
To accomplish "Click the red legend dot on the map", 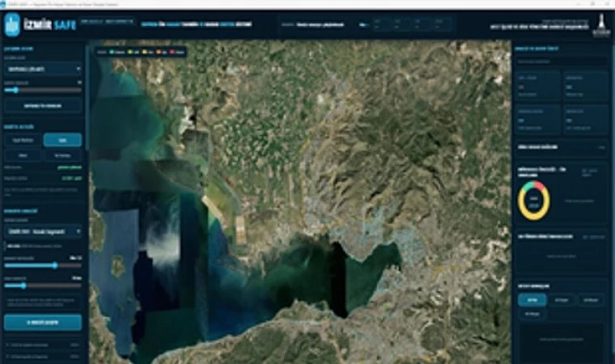I will 172,52.
